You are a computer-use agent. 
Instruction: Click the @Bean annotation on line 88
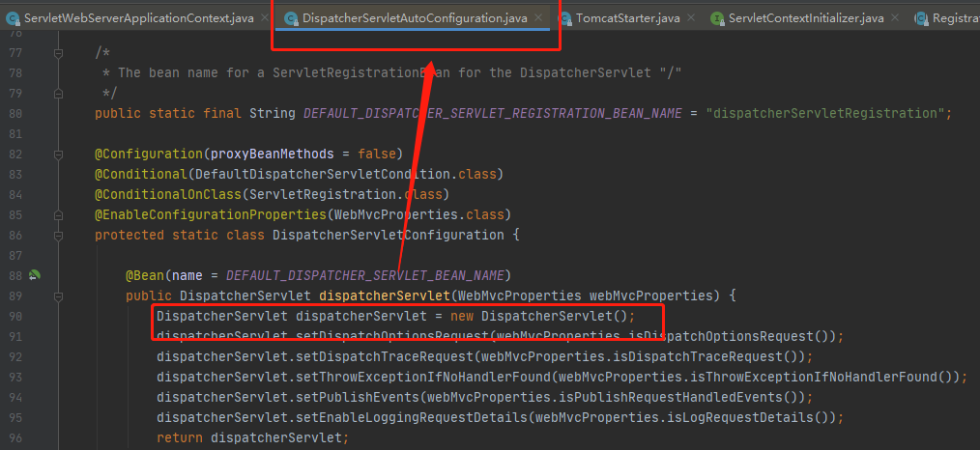(145, 275)
